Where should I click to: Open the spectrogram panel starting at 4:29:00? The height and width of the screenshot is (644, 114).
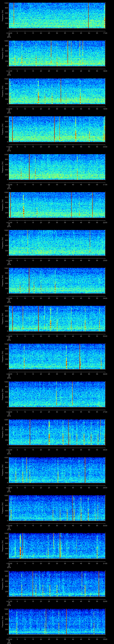point(57,508)
